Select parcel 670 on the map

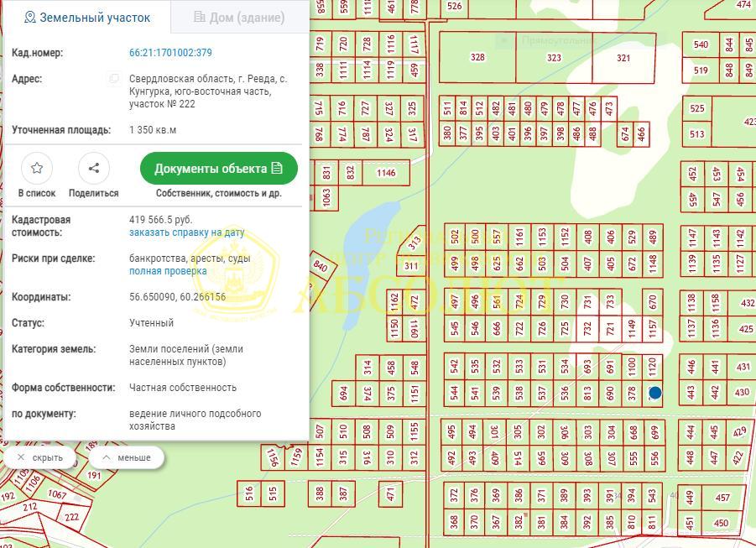(653, 302)
